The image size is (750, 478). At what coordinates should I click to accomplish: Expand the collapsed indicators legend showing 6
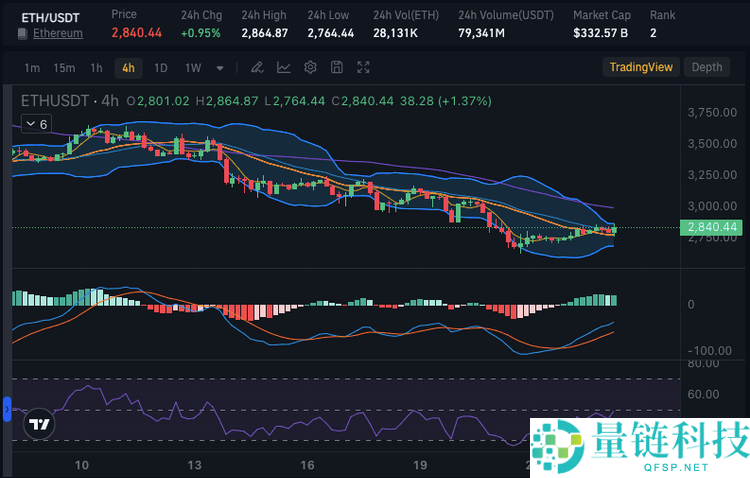pyautogui.click(x=36, y=124)
